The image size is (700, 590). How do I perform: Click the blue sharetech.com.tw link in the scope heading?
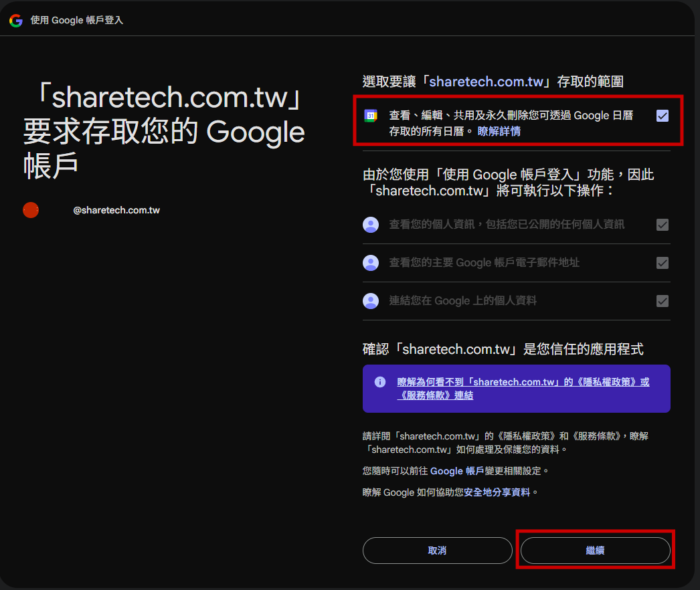coord(485,82)
